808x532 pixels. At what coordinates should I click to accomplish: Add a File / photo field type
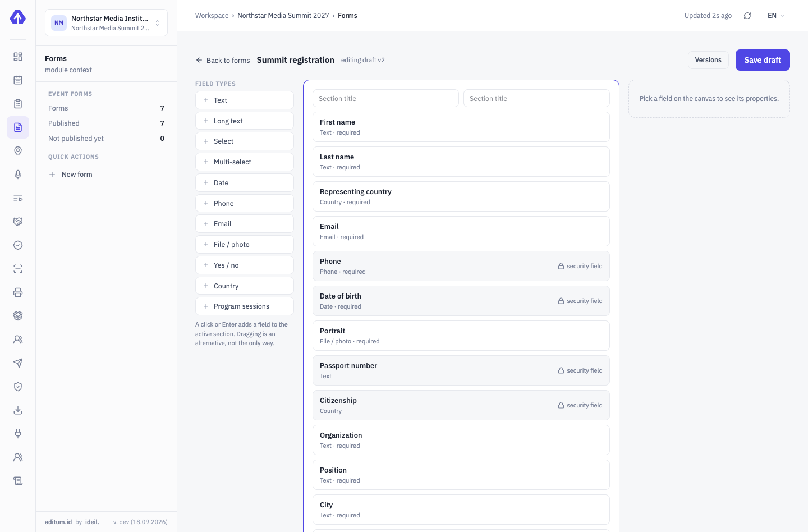pyautogui.click(x=245, y=245)
